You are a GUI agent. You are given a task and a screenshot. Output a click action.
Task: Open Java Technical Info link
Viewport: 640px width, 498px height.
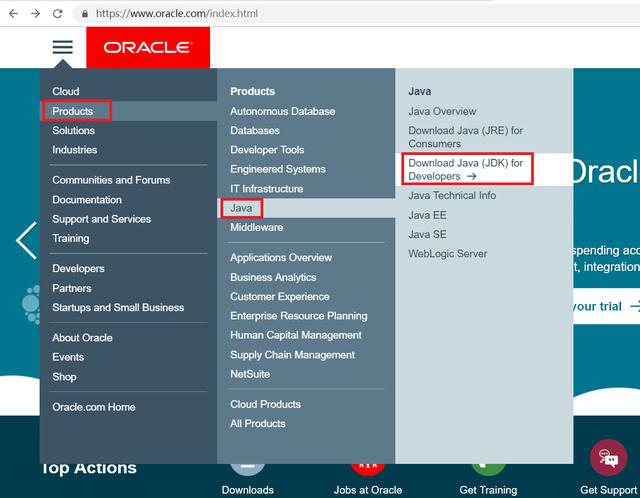(452, 196)
